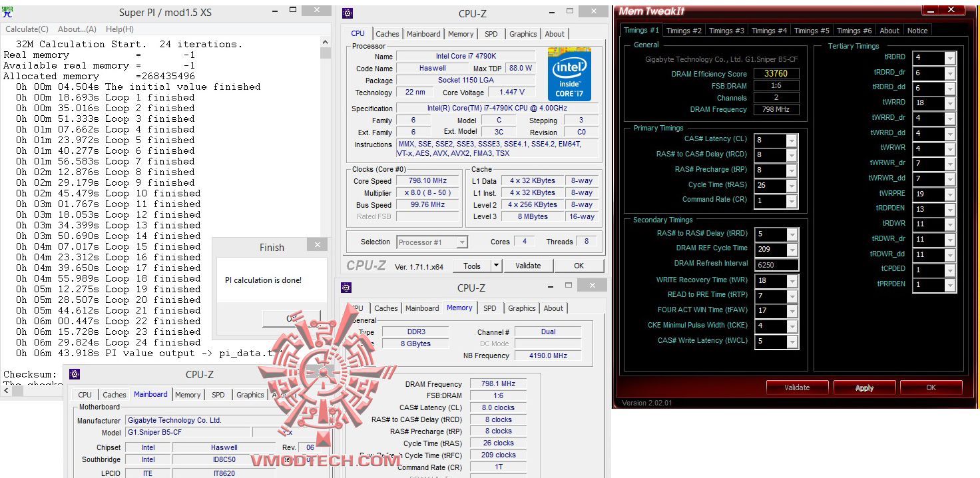
Task: Click the Validate button in CPU-Z
Action: pyautogui.click(x=528, y=266)
